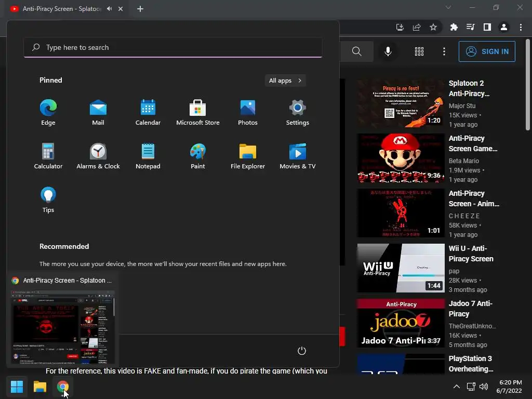The image size is (532, 399).
Task: Open Chrome extensions puzzle icon
Action: pyautogui.click(x=454, y=27)
